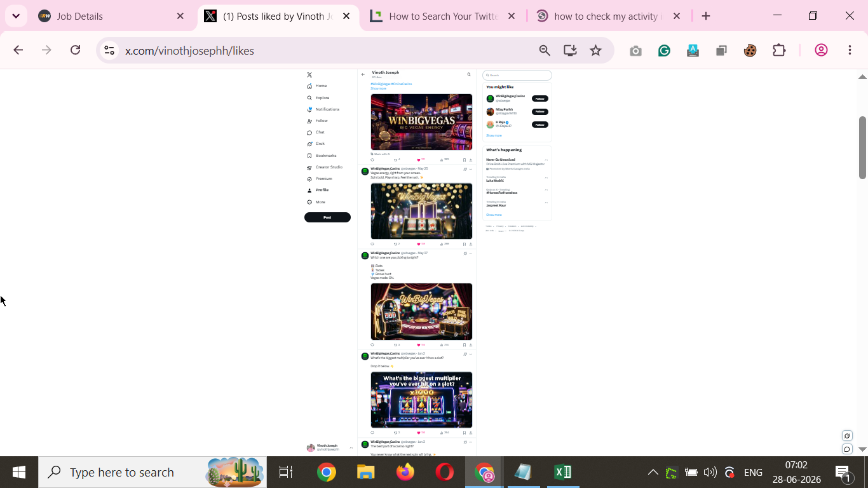Open Notifications in the X sidebar
Image resolution: width=868 pixels, height=488 pixels.
tap(323, 109)
